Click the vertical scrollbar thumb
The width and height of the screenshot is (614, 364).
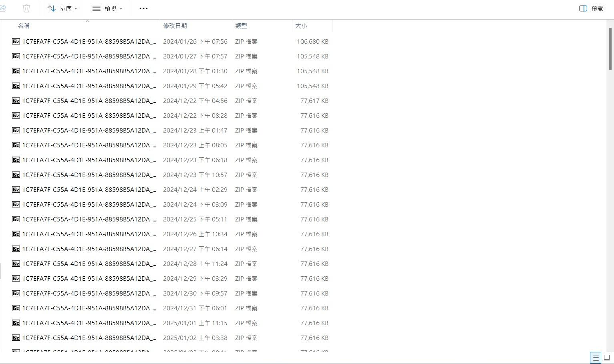click(x=610, y=48)
